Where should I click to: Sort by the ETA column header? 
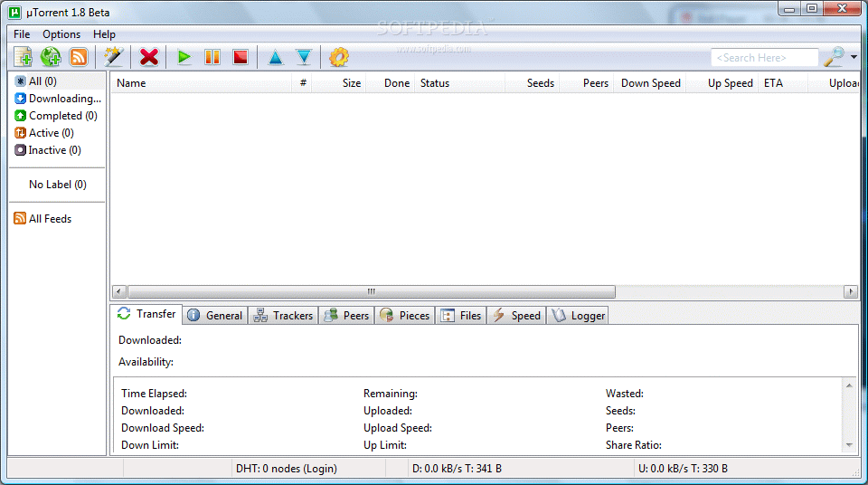pos(783,83)
